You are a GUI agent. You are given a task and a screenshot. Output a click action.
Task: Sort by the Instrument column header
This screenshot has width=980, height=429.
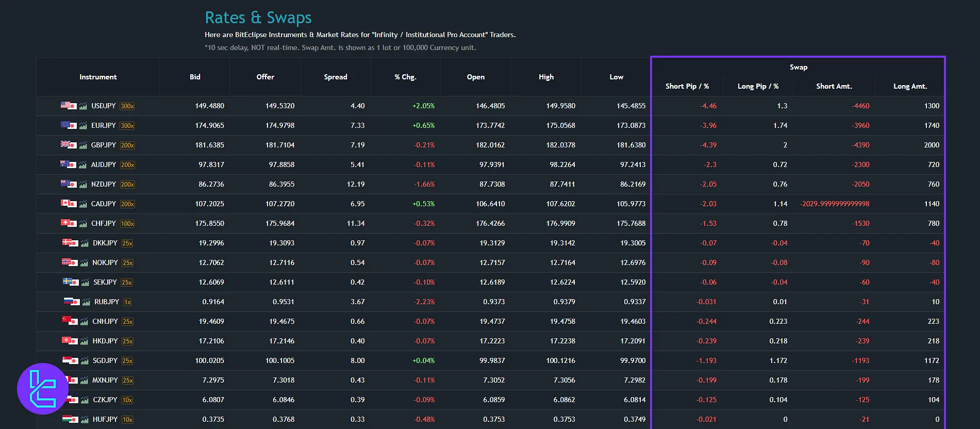pyautogui.click(x=98, y=77)
